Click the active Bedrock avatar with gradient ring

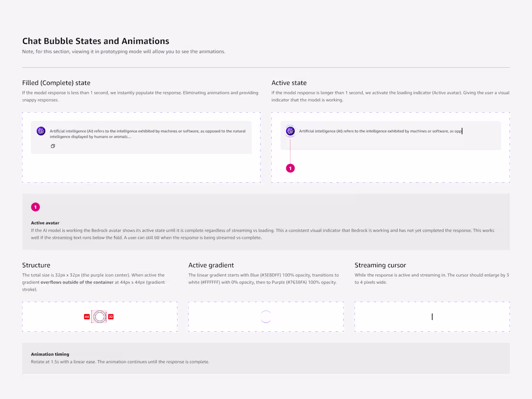pos(290,131)
